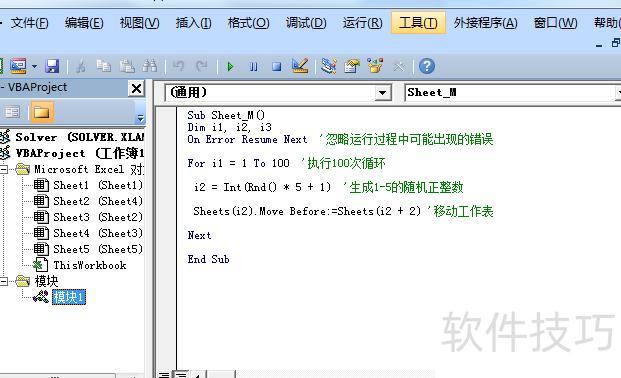Click the Sub Sheet_M() code line
The image size is (621, 378).
(226, 115)
